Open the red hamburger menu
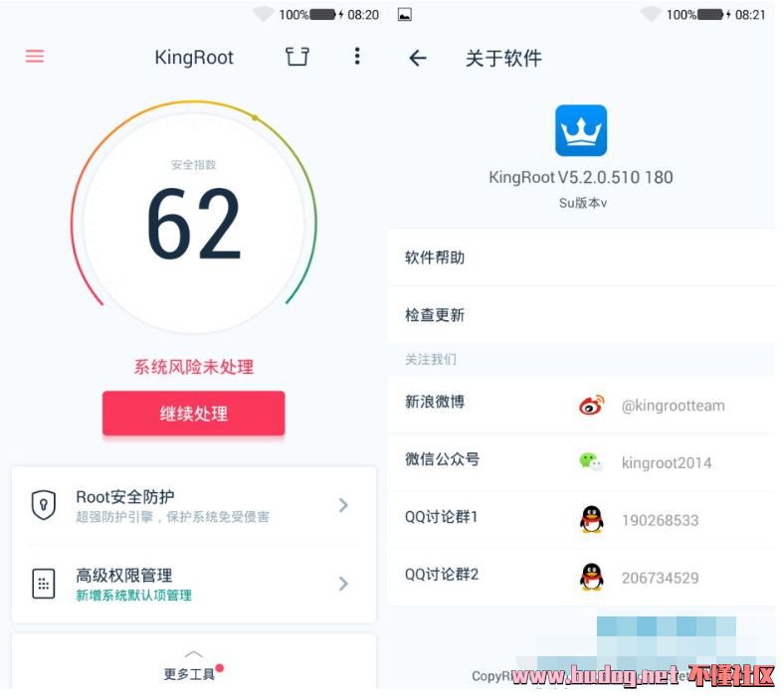 click(35, 56)
